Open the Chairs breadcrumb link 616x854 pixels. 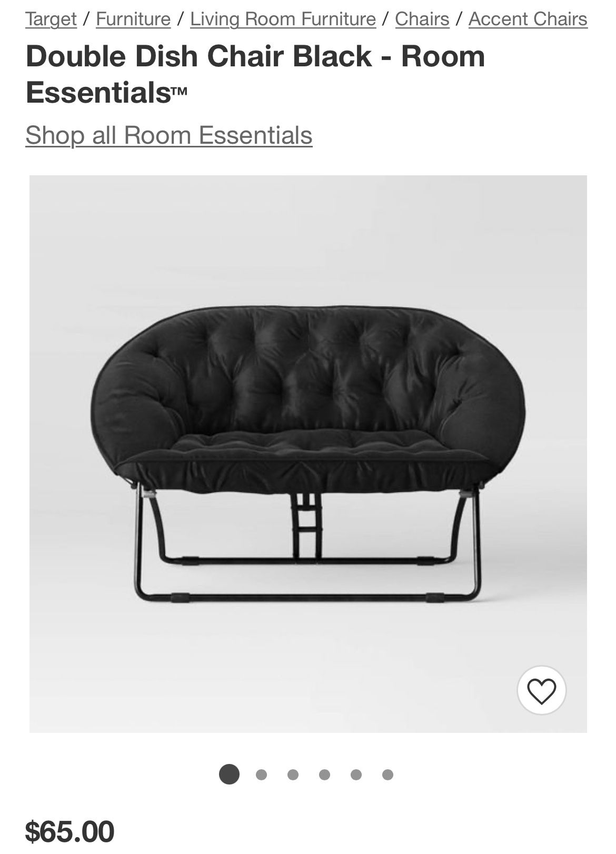(422, 19)
